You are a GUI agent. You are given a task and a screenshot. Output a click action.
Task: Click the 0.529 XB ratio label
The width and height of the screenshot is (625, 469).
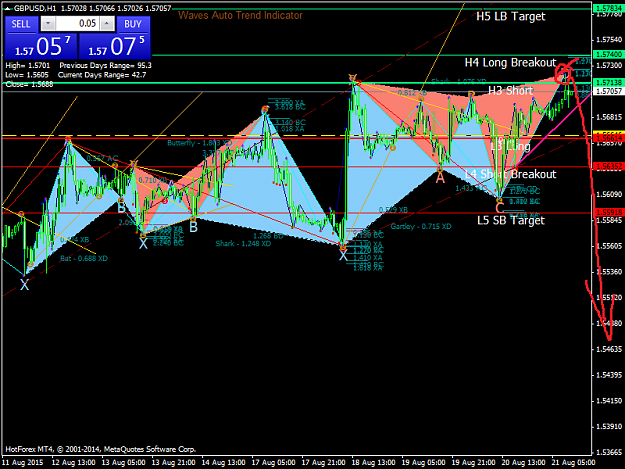[x=393, y=210]
